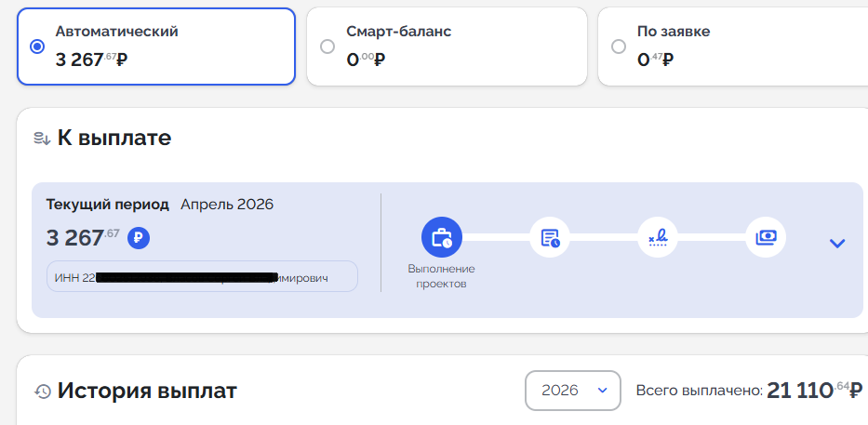
Task: Click the История выплат section heading
Action: pos(147,392)
